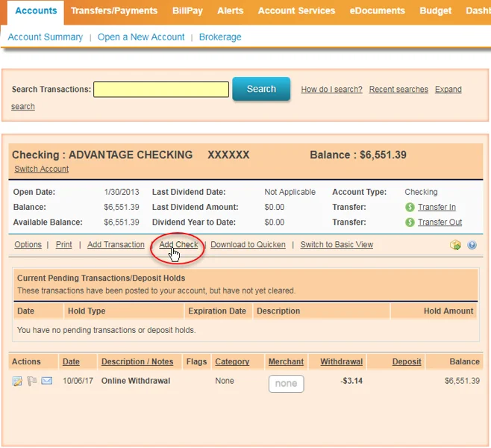The width and height of the screenshot is (491, 448).
Task: Click in the Search Transactions field
Action: point(161,90)
